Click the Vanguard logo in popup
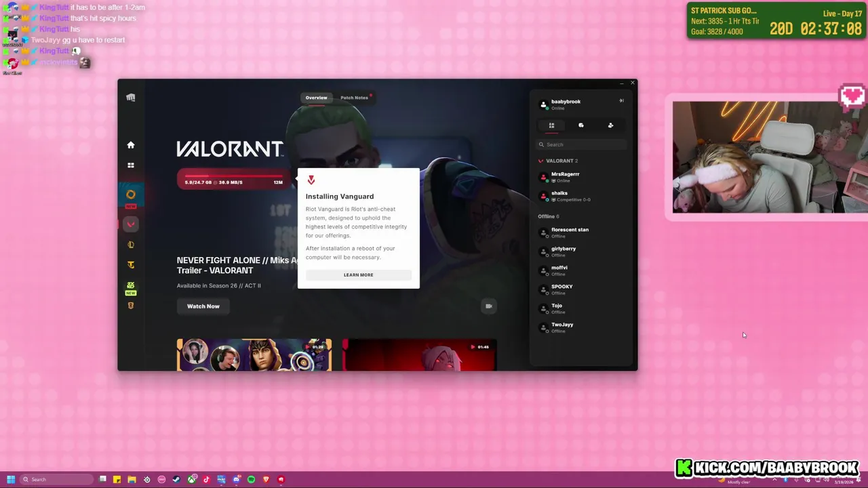This screenshot has height=488, width=868. pyautogui.click(x=311, y=180)
